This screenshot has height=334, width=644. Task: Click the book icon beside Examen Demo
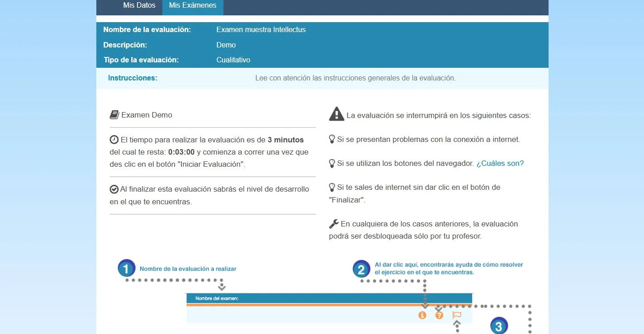(x=114, y=115)
